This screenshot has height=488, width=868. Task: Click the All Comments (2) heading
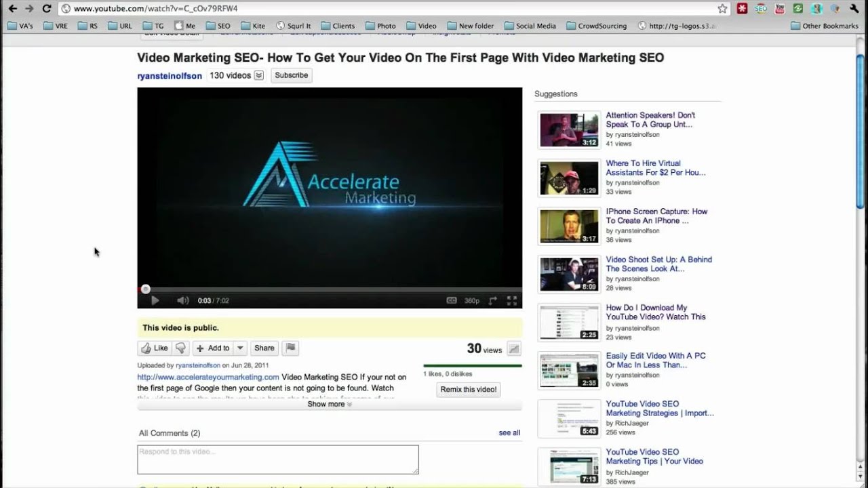170,433
